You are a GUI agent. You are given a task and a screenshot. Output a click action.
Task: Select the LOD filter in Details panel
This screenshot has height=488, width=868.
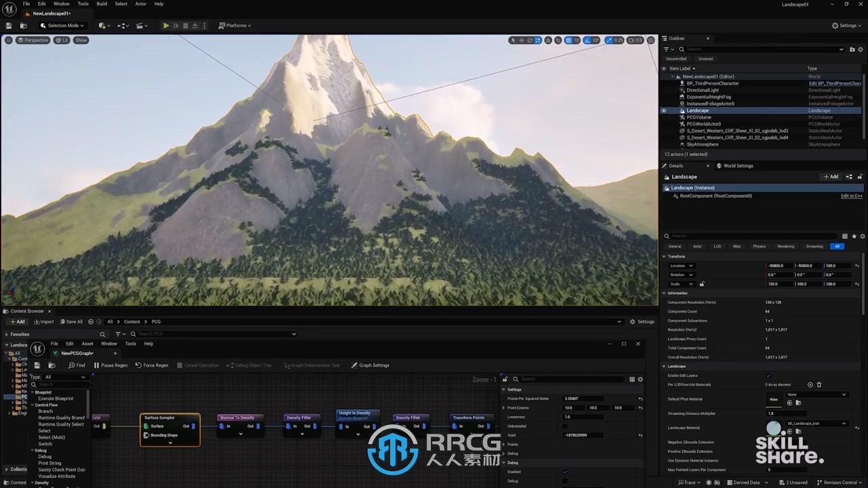pyautogui.click(x=717, y=246)
